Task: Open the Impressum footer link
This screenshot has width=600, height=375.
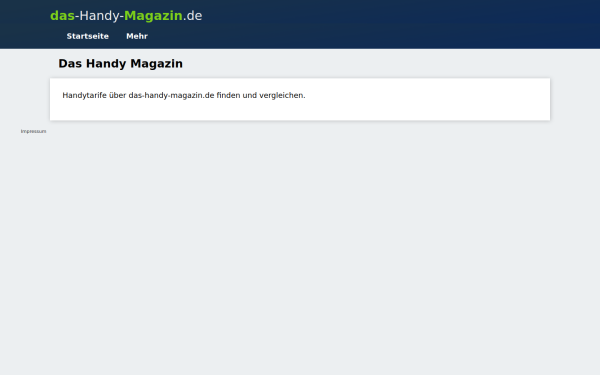Action: [x=34, y=131]
